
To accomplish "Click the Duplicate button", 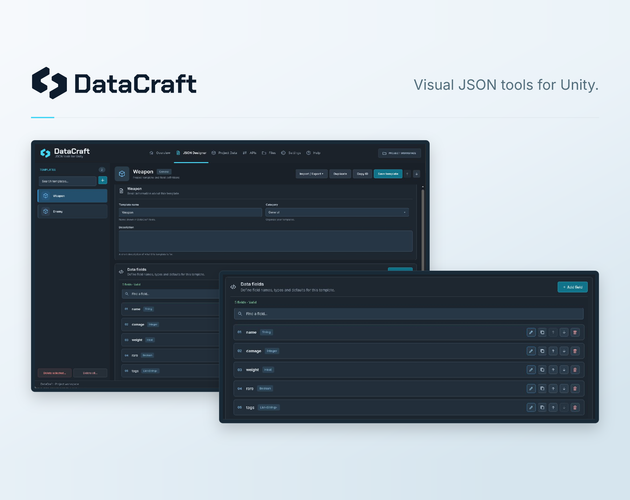I will (340, 174).
